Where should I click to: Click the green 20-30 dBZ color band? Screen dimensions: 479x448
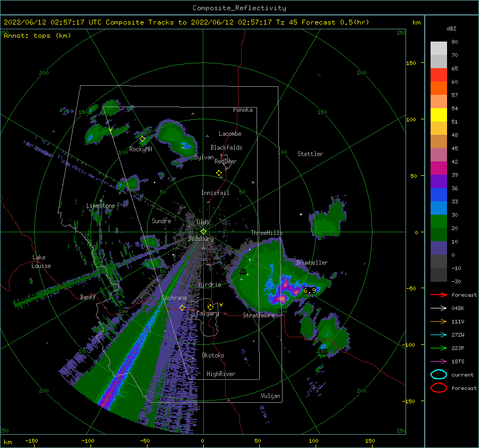[x=439, y=222]
